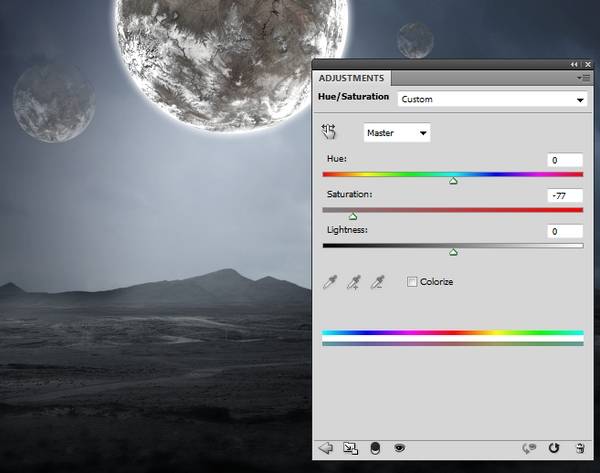This screenshot has width=600, height=473.
Task: Reset adjustment to defaults icon
Action: [x=553, y=449]
